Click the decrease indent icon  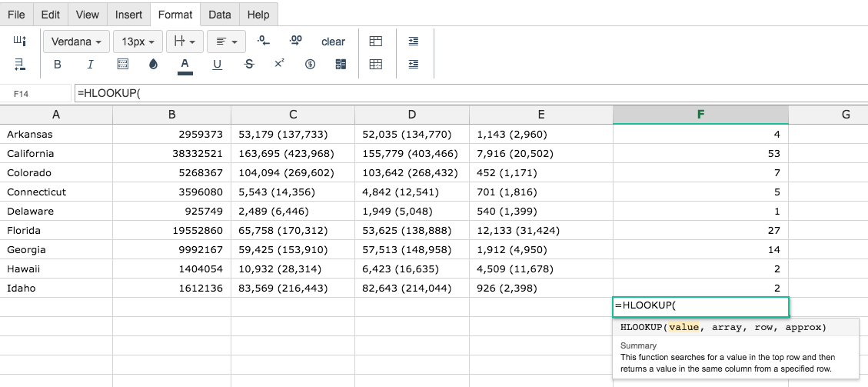click(413, 64)
